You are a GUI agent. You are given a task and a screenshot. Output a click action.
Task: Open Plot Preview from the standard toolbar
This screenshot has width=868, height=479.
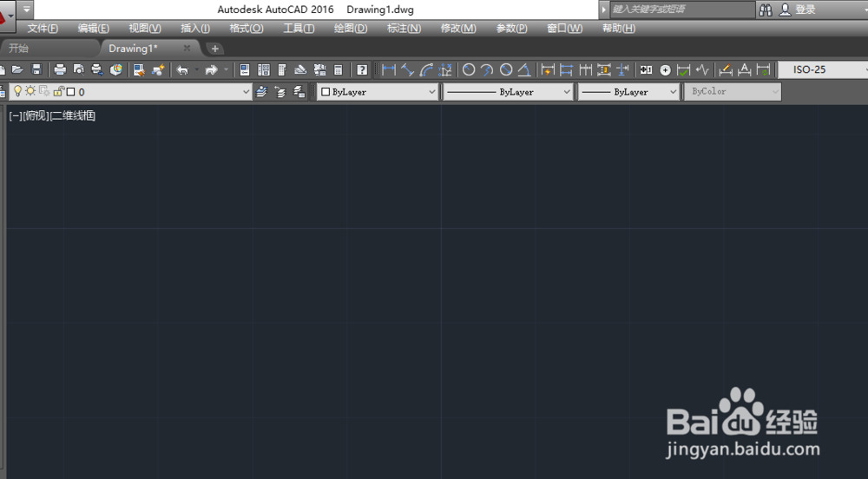tap(79, 69)
